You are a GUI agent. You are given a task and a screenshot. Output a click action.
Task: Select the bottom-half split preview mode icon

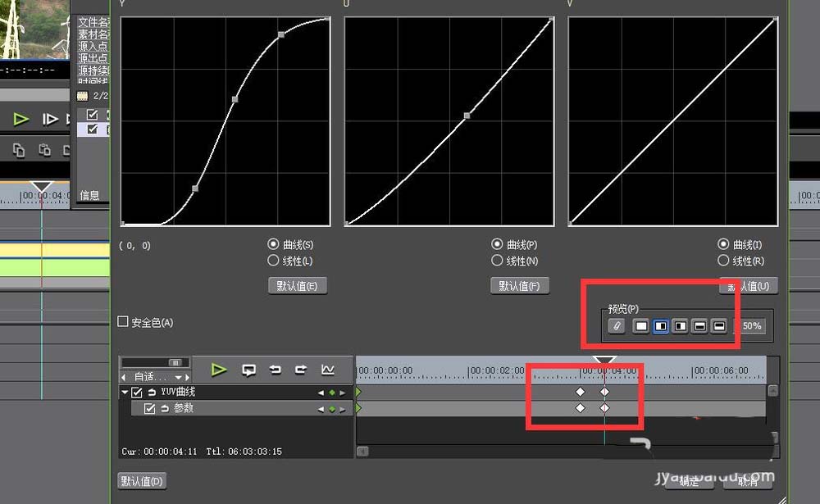pyautogui.click(x=699, y=325)
